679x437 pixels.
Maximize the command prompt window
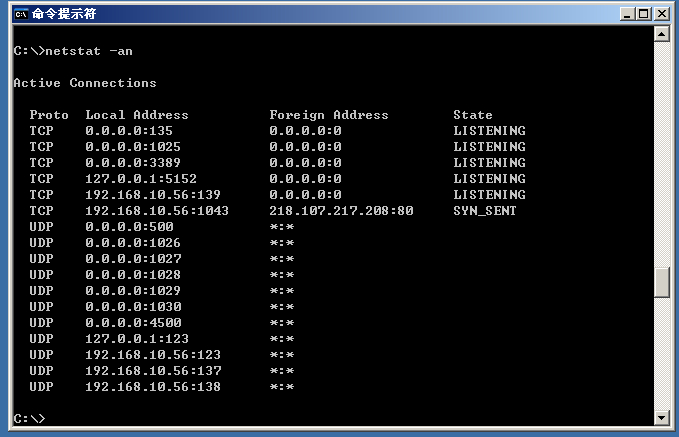(644, 14)
